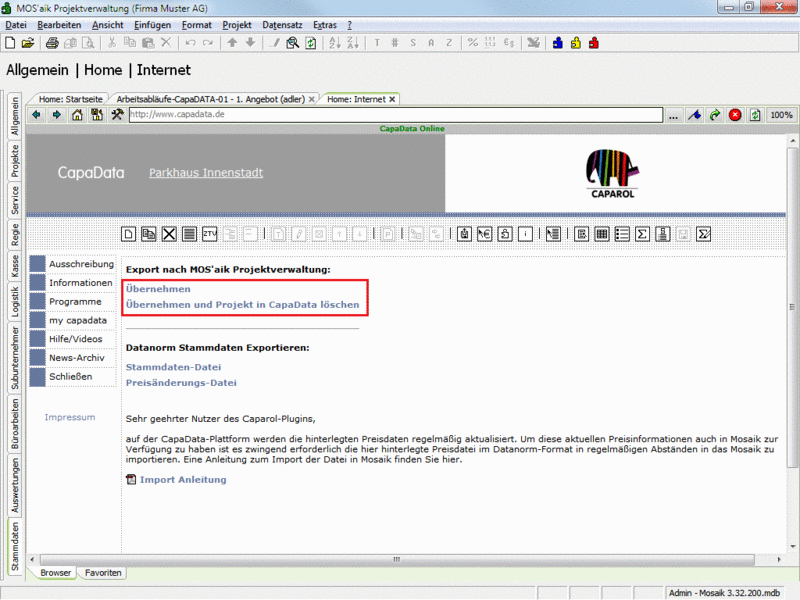Click the blue pin icon beside address bar
The height and width of the screenshot is (600, 800).
694,115
